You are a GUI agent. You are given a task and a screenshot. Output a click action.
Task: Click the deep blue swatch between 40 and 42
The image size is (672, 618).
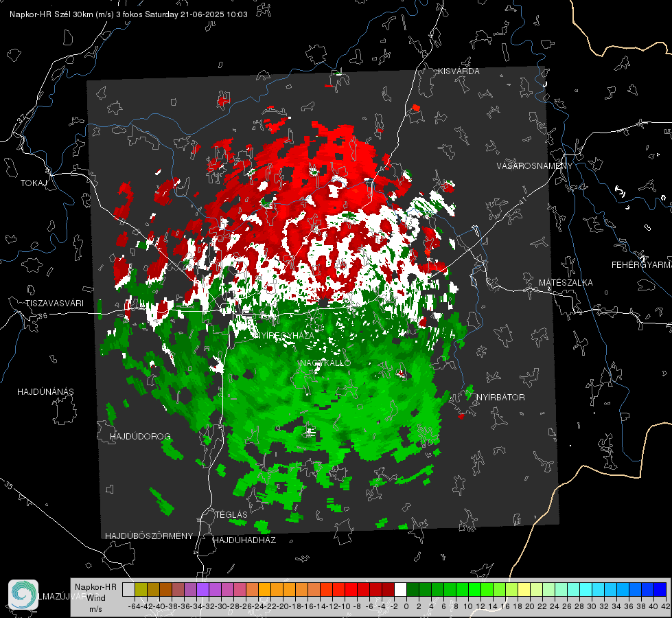pos(660,590)
